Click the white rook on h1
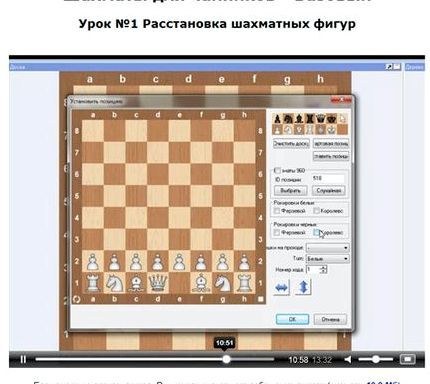This screenshot has height=384, width=430. (244, 283)
